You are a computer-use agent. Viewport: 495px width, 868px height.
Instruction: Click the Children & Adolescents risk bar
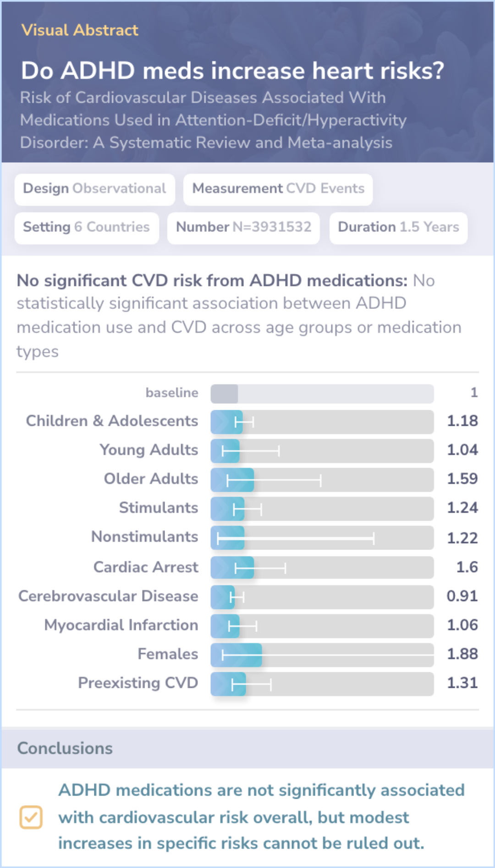click(322, 422)
